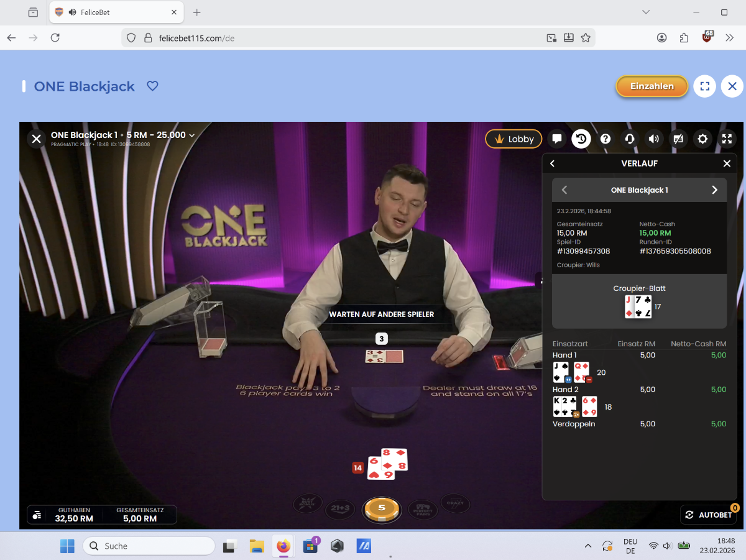Viewport: 746px width, 560px height.
Task: Click the history clock icon
Action: point(581,139)
